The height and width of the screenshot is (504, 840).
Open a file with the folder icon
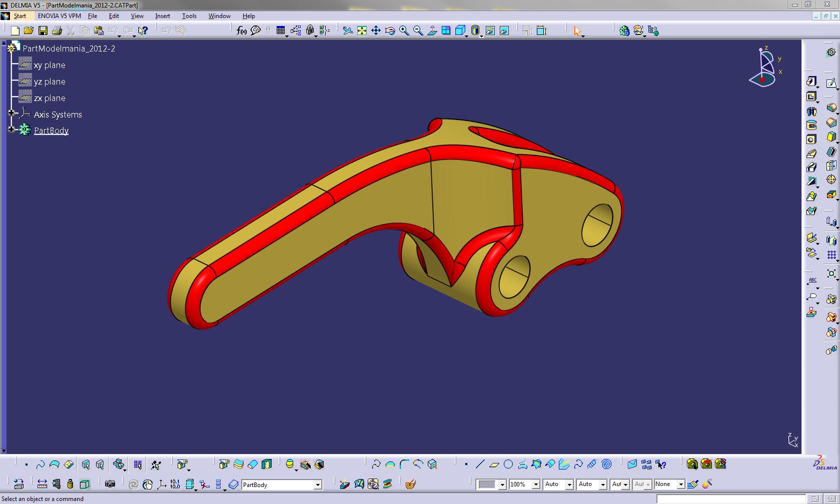pos(29,30)
